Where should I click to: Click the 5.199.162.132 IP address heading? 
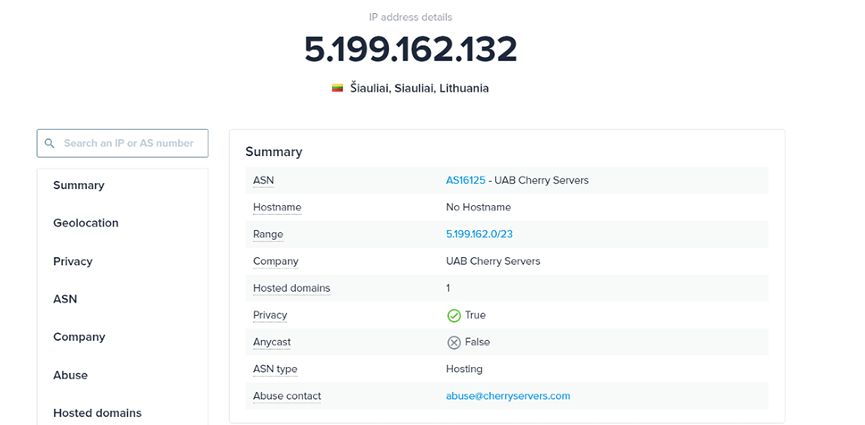pyautogui.click(x=411, y=49)
